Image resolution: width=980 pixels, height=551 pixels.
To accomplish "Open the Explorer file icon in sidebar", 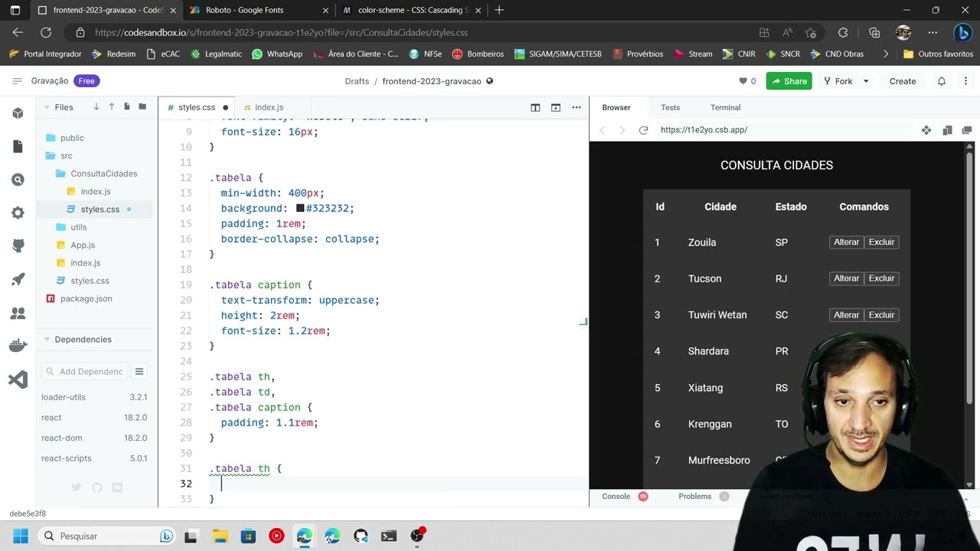I will 18,146.
